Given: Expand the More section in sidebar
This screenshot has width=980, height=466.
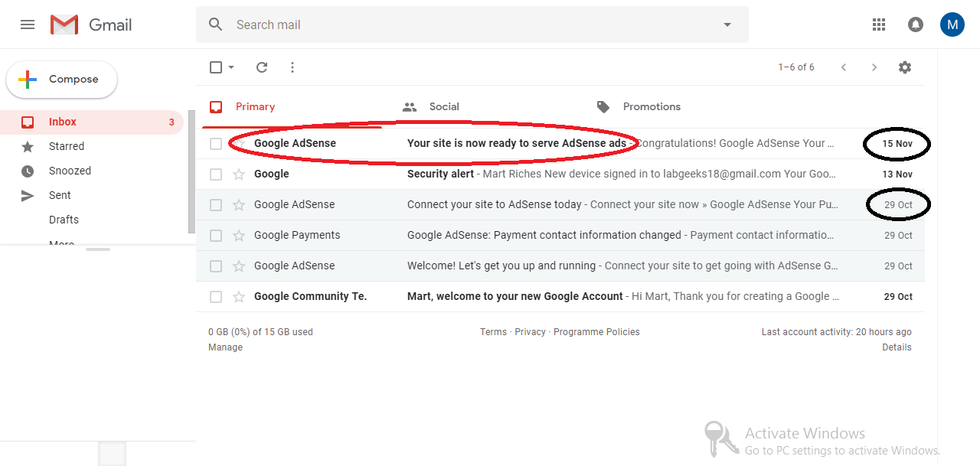Looking at the screenshot, I should (61, 243).
